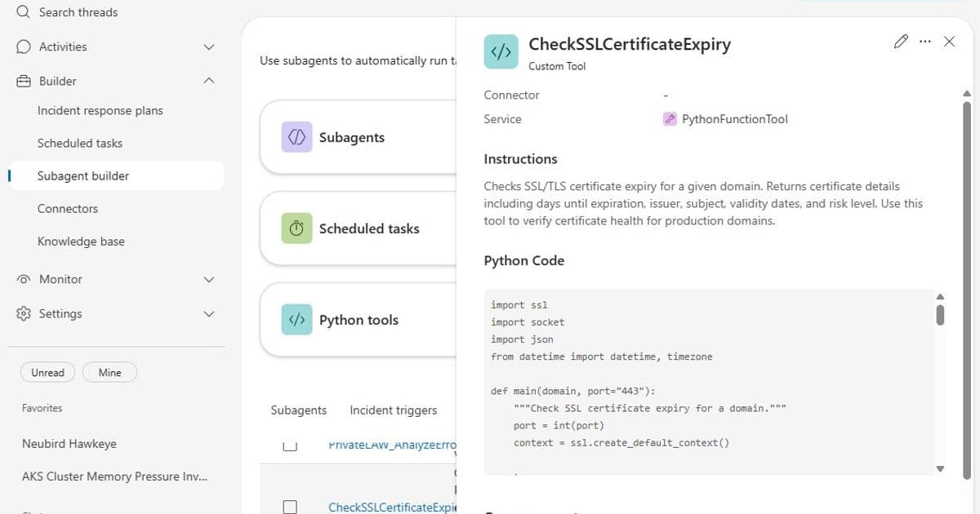980x514 pixels.
Task: Tick the CheckSSLCertificateExpiry row checkbox
Action: click(290, 506)
